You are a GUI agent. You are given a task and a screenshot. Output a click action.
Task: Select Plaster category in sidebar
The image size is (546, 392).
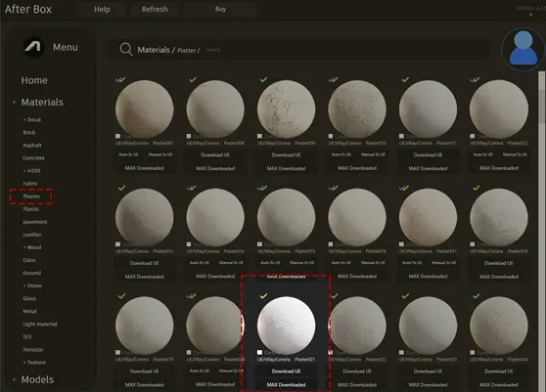[x=31, y=196]
